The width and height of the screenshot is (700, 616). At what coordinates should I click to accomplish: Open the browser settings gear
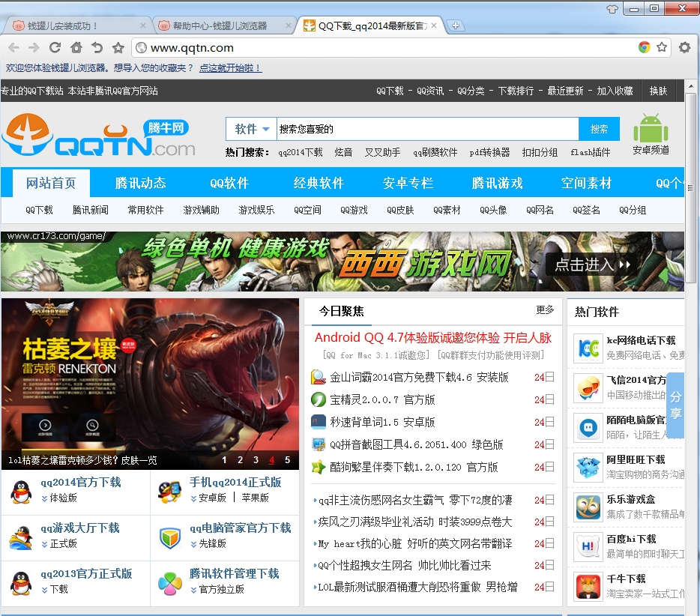(684, 47)
